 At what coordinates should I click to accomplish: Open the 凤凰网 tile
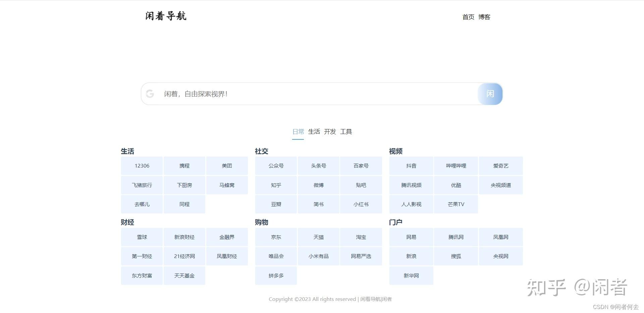(x=501, y=237)
